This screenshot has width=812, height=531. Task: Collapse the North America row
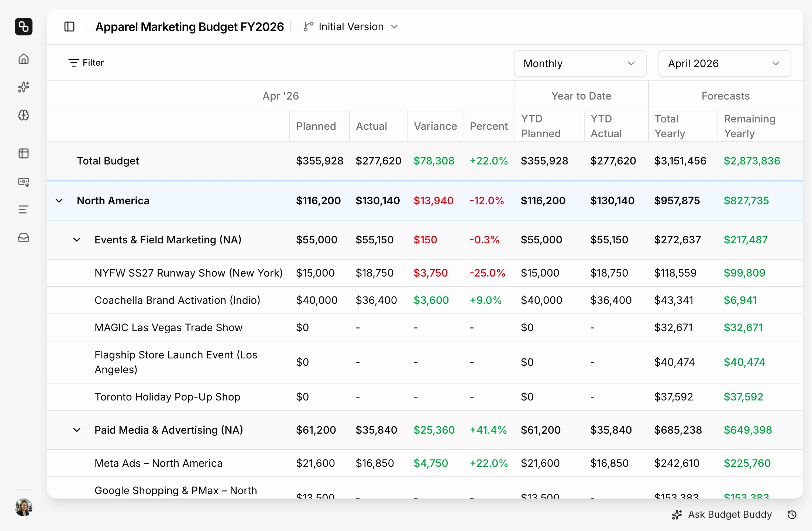[59, 201]
